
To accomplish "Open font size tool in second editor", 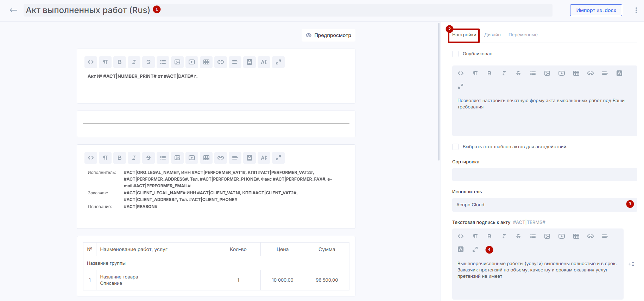I will point(264,158).
